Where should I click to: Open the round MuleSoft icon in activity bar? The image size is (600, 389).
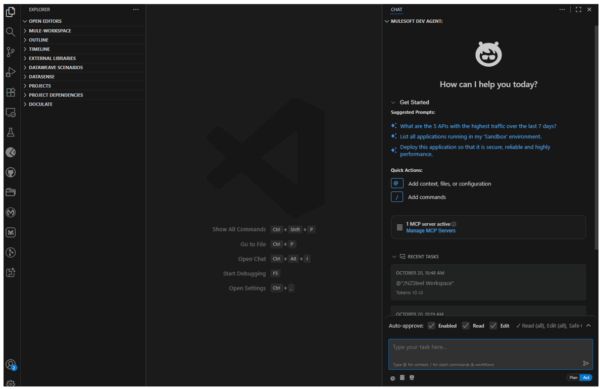(11, 212)
